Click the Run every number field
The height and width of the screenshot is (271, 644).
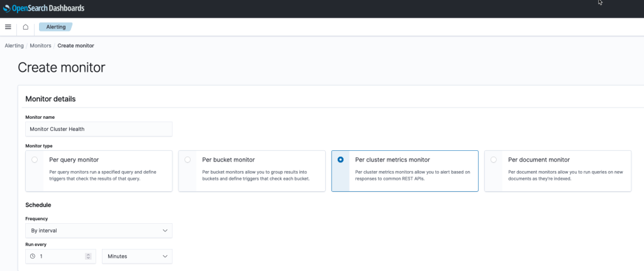(x=61, y=256)
